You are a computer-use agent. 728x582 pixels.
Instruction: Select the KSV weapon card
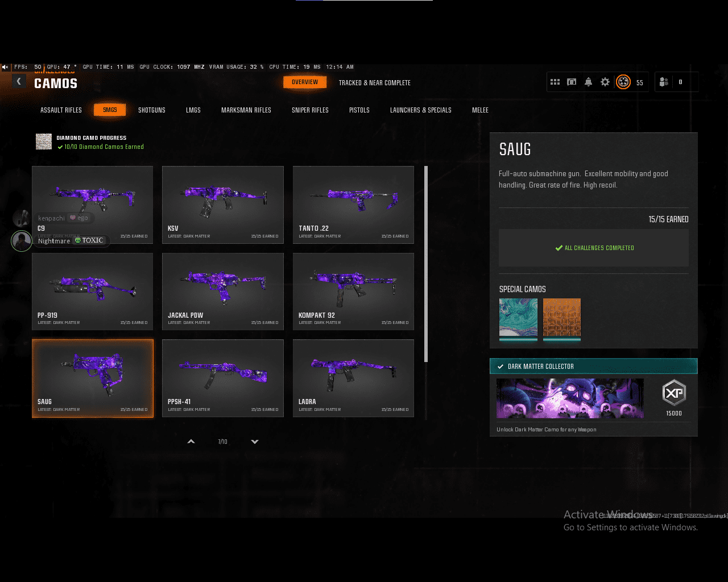click(223, 205)
